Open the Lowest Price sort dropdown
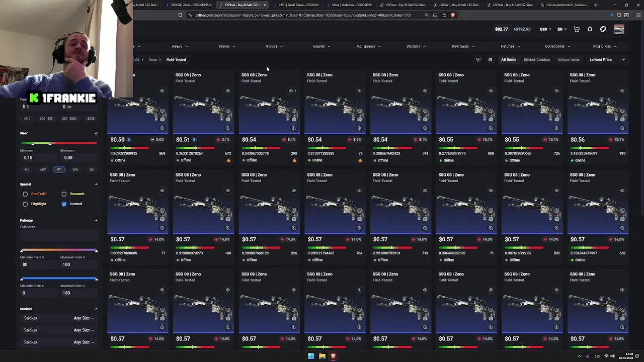This screenshot has width=644, height=362. click(x=607, y=60)
